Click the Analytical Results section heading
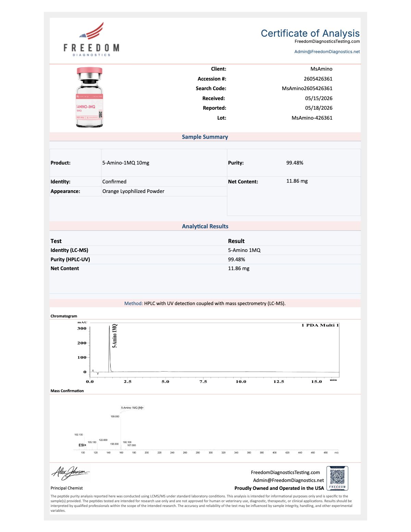The height and width of the screenshot is (532, 411). pyautogui.click(x=205, y=226)
